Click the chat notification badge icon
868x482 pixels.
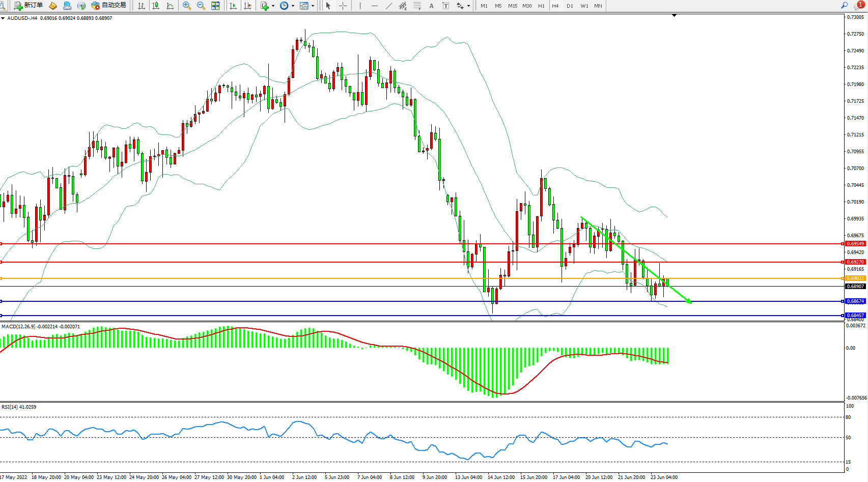click(860, 5)
